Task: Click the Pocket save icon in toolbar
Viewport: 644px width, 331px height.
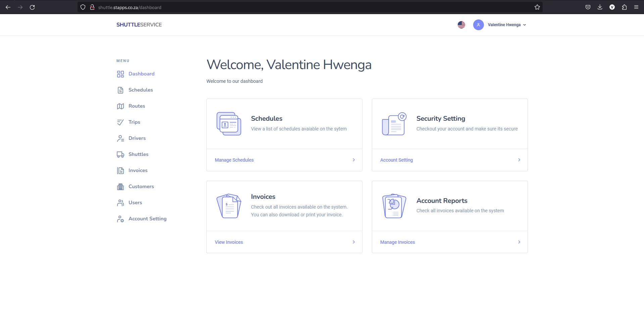Action: pos(588,7)
